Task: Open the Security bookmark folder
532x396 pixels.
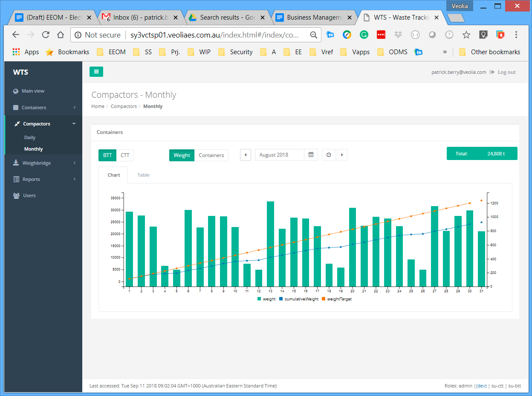Action: tap(236, 52)
